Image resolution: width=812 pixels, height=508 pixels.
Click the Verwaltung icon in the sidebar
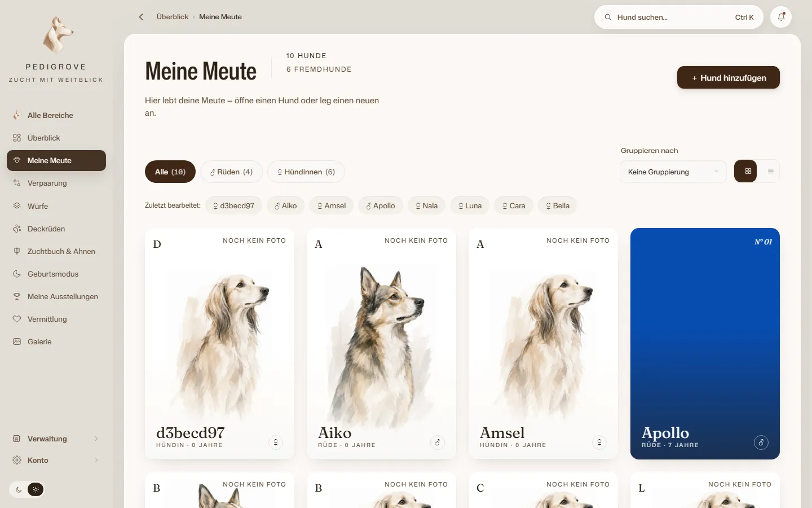click(x=17, y=439)
